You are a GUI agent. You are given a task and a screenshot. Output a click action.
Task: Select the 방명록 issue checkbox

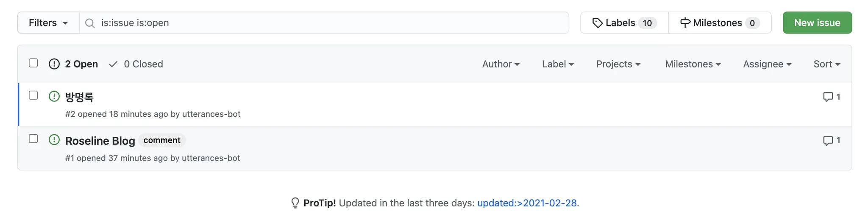[33, 96]
